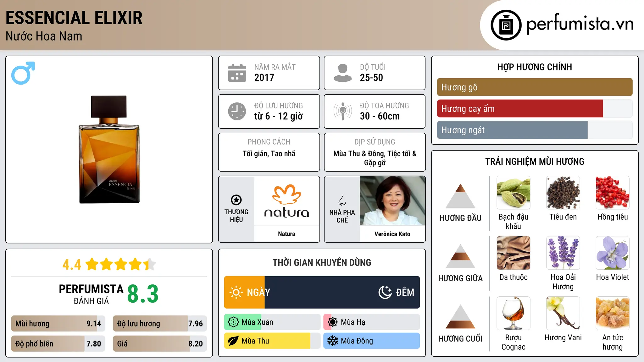Click the release year value 2017

point(264,78)
